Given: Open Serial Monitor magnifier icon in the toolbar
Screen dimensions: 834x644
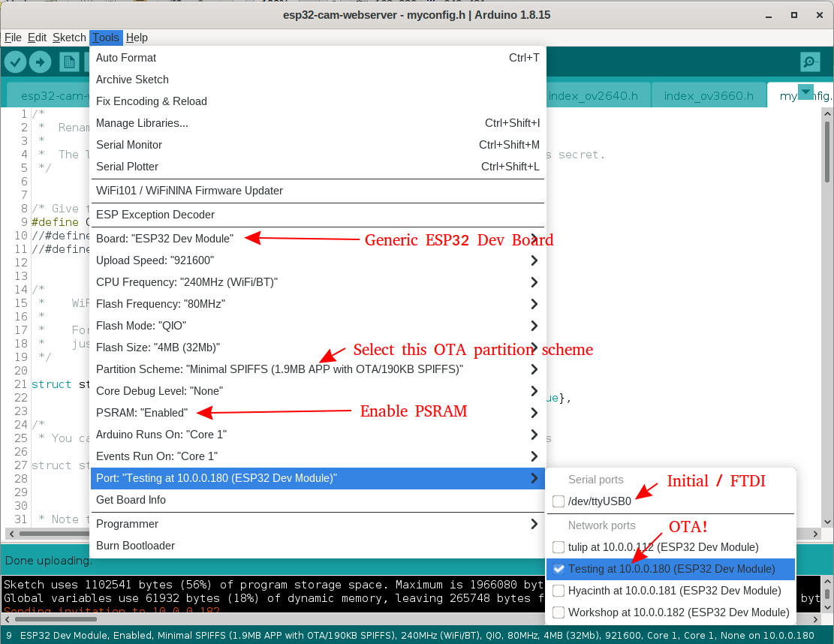Looking at the screenshot, I should 809,62.
